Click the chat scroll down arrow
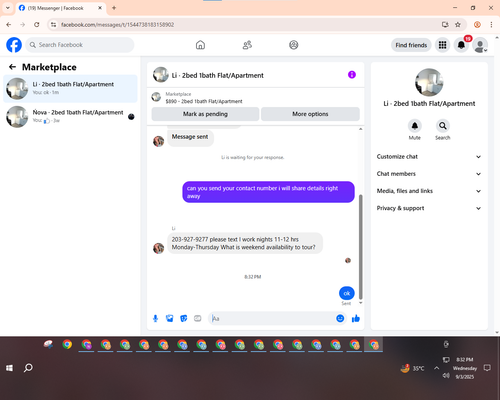 coord(361,303)
